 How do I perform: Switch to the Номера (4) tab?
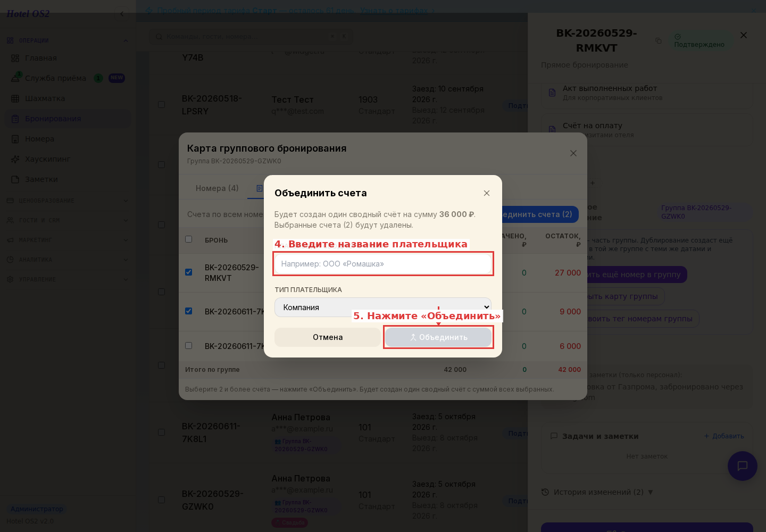pyautogui.click(x=217, y=188)
